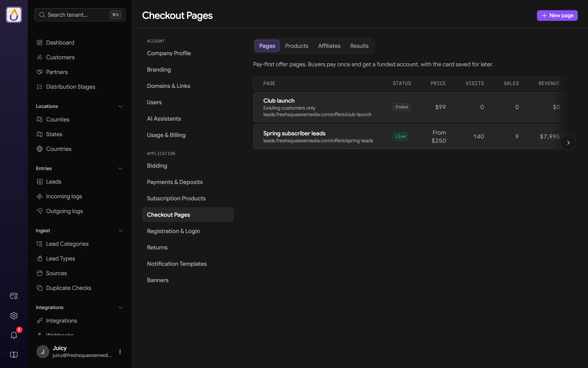588x368 pixels.
Task: Open Subscription Products settings
Action: (x=188, y=198)
